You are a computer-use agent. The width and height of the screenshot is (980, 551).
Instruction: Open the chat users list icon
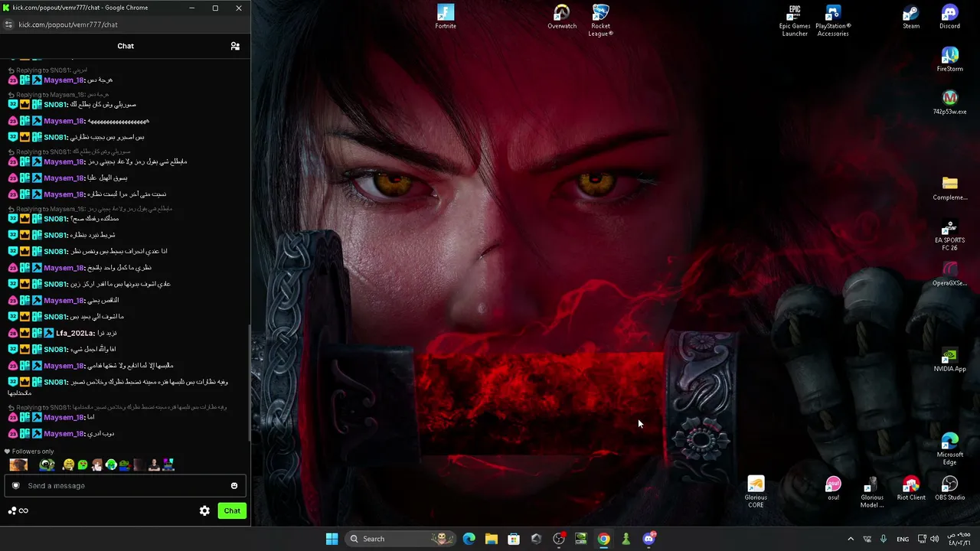click(x=235, y=46)
